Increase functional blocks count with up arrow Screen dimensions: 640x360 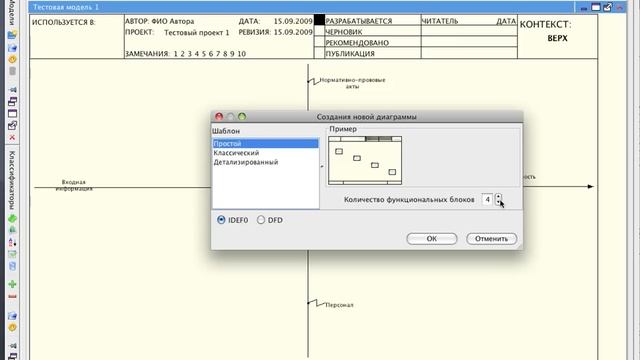pos(498,197)
